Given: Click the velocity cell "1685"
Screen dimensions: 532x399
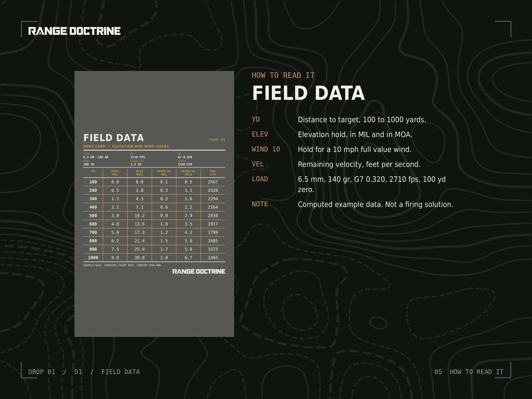Looking at the screenshot, I should [213, 241].
